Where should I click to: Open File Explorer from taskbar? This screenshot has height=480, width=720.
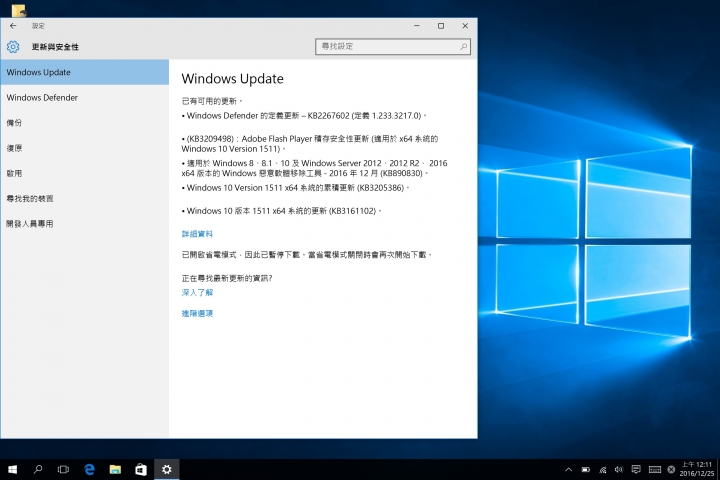(115, 469)
